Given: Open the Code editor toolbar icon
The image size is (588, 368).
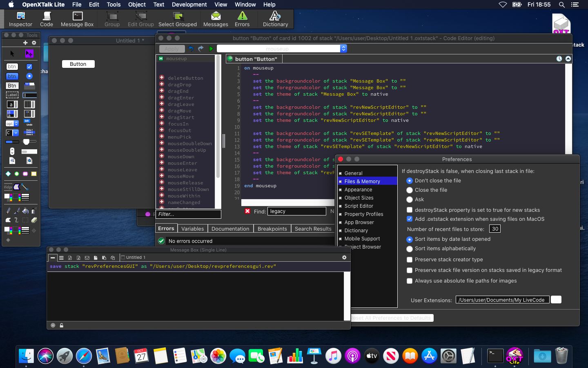Looking at the screenshot, I should [47, 19].
